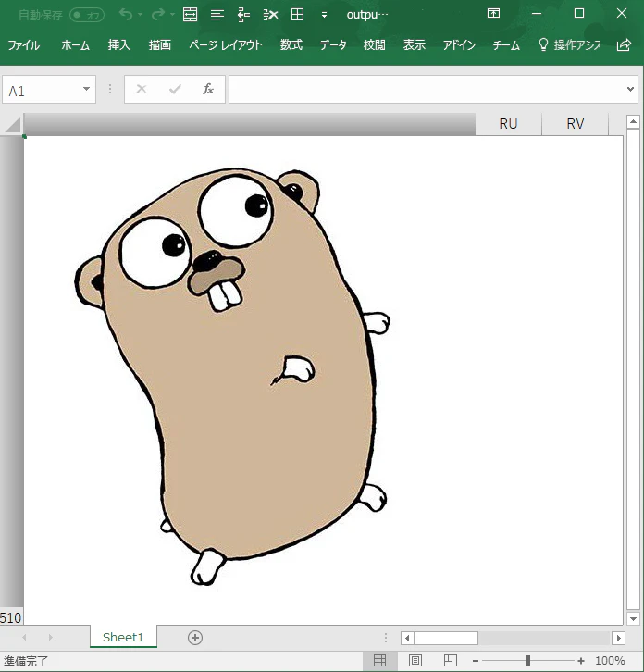Click the 操作アシスト lightbulb search box
The height and width of the screenshot is (672, 644).
(x=569, y=44)
